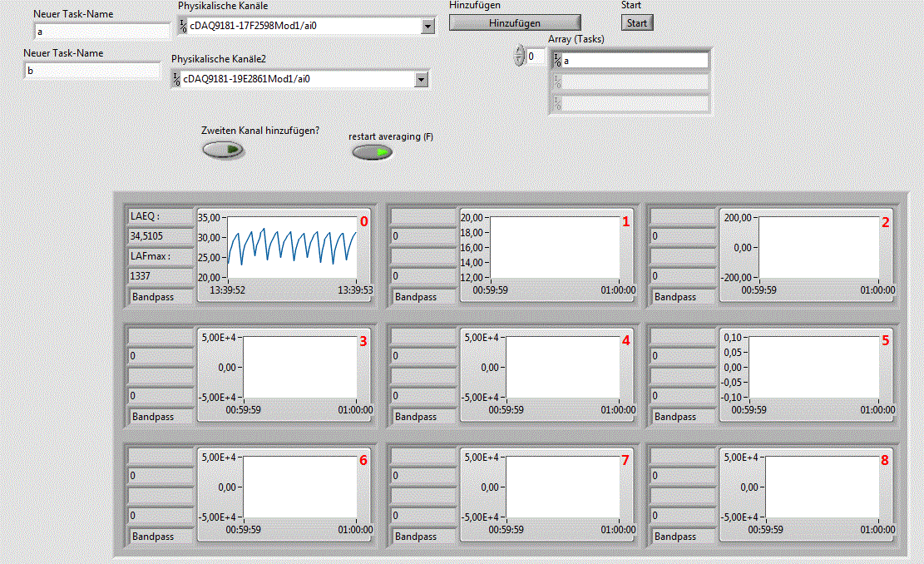Click the 13:39:52 time axis label

click(x=227, y=290)
